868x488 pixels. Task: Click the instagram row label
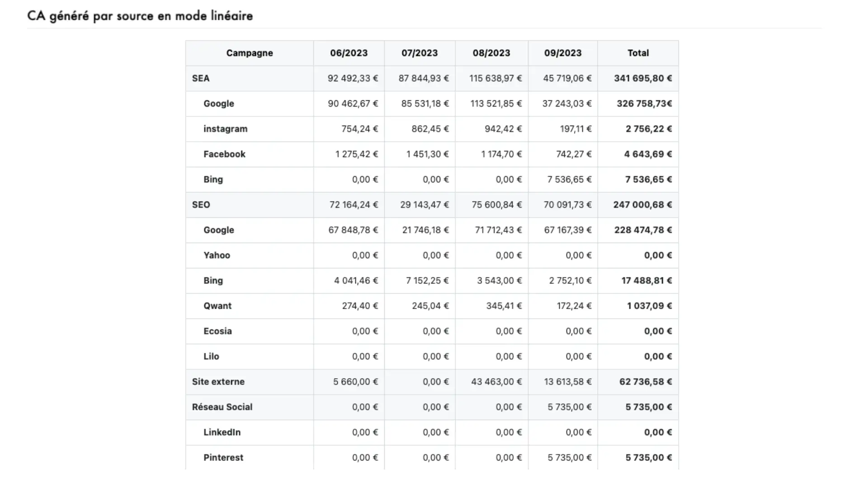pos(225,129)
